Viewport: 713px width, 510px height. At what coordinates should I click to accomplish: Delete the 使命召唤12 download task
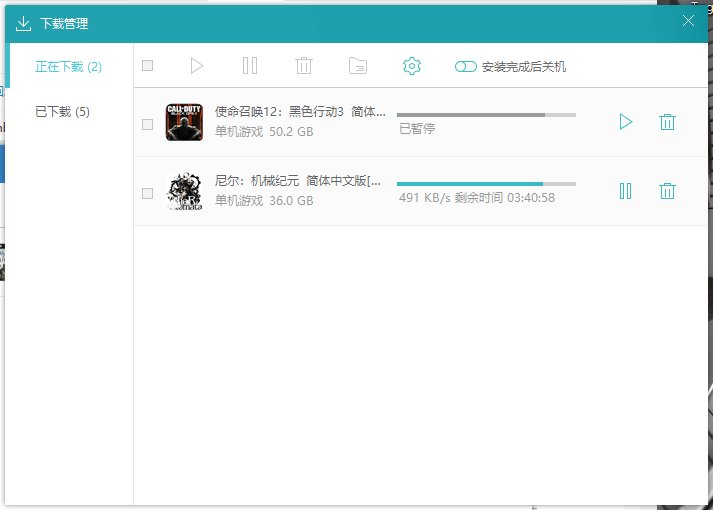667,122
